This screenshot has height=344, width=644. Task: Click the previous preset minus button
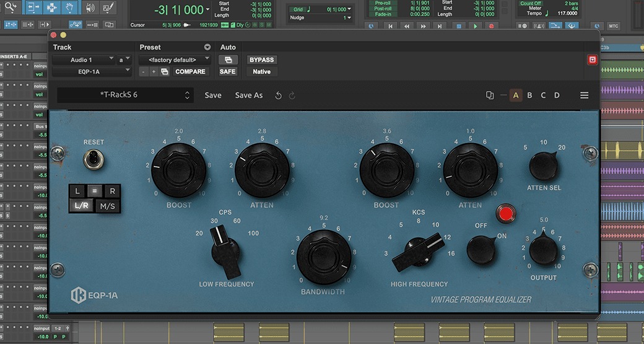[x=143, y=71]
